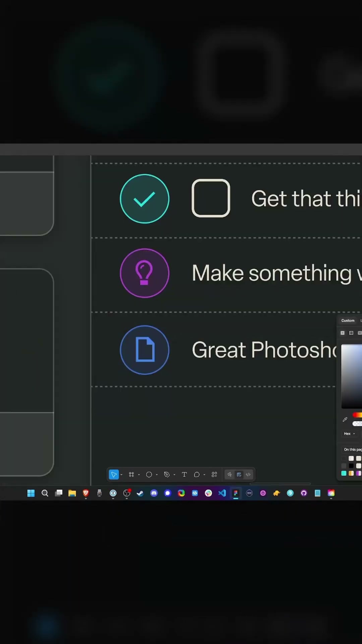Viewport: 362px width, 644px height.
Task: Open GitHub Desktop from taskbar
Action: pos(304,493)
